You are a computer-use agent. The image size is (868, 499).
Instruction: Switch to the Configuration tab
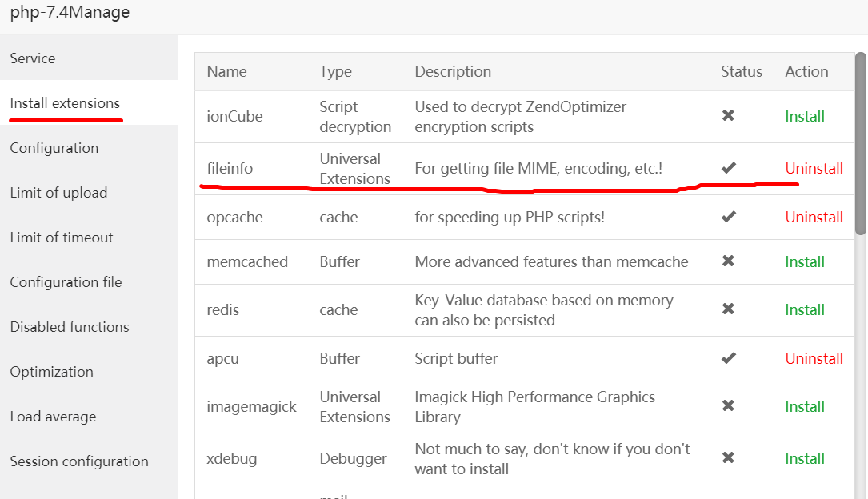(x=54, y=148)
